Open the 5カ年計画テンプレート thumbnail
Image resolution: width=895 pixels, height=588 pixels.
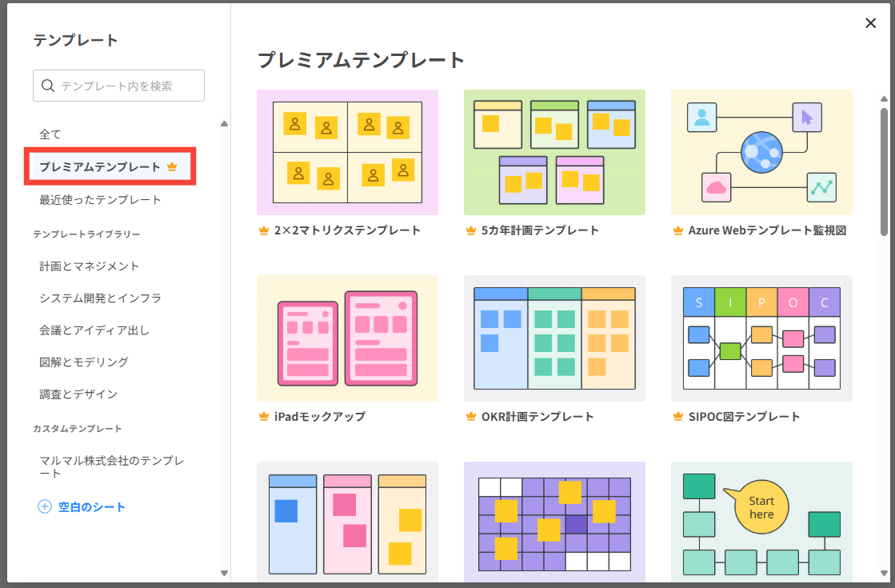click(554, 152)
